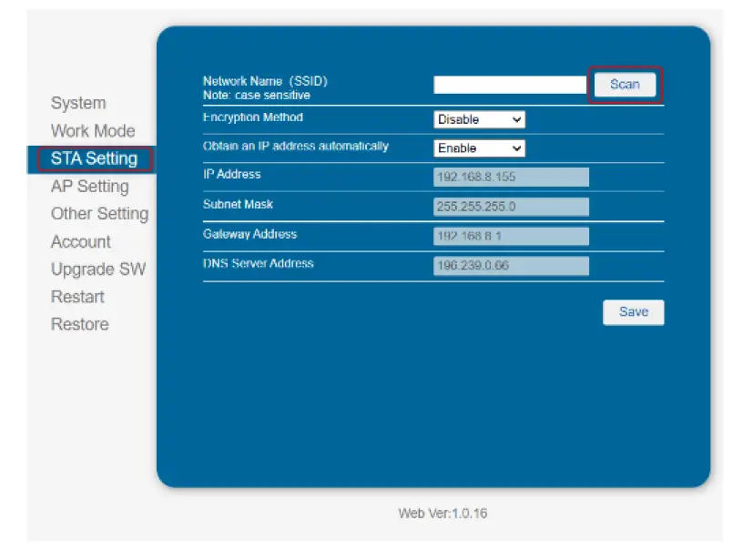
Task: Click the Gateway Address field
Action: pos(511,237)
